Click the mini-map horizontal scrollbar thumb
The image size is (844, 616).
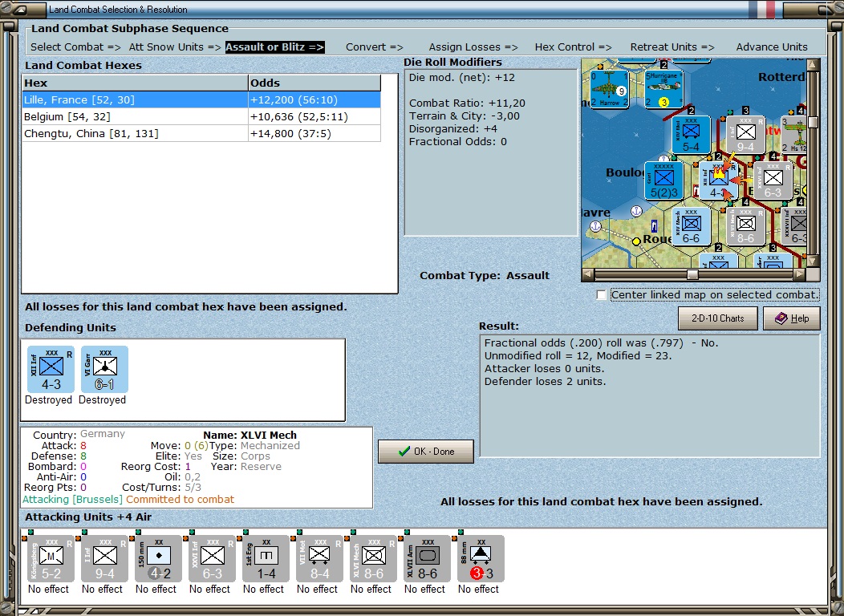point(692,275)
